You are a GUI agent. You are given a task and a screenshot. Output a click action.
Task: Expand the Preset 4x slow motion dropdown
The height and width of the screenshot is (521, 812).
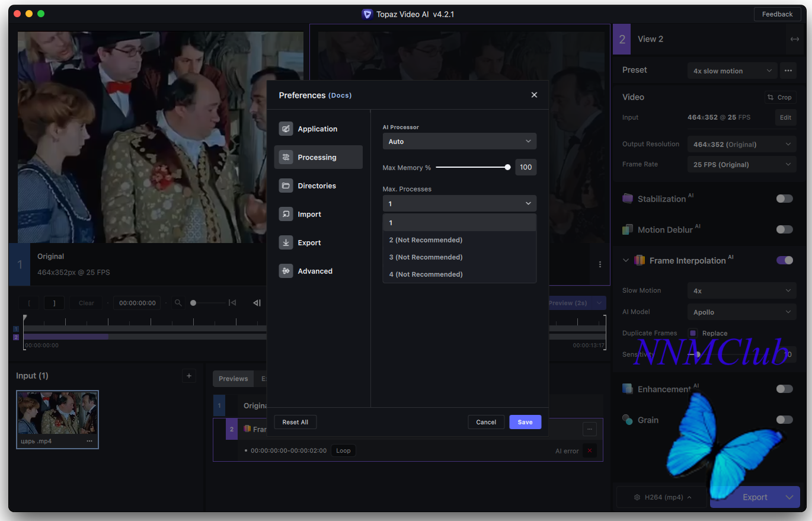[x=732, y=71]
